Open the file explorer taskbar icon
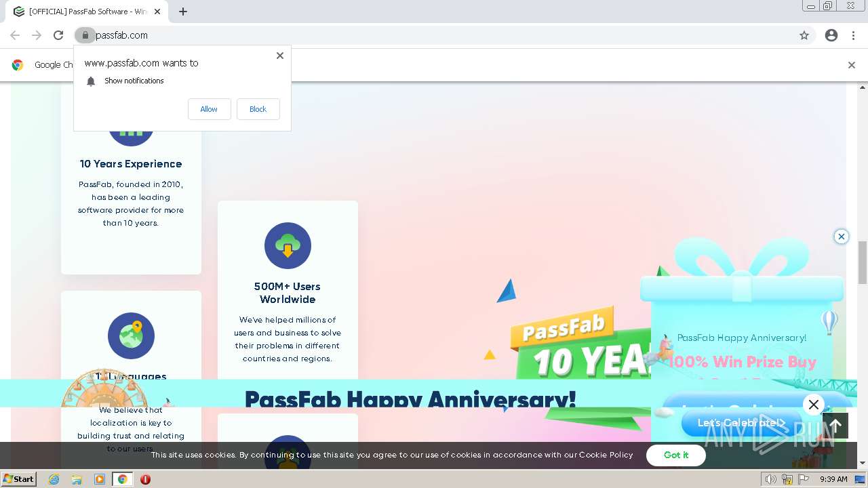 tap(77, 479)
